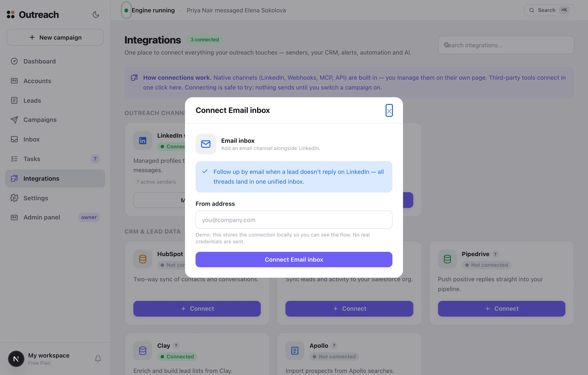Screen dimensions: 588x375
Task: Click Dashboard gauge icon in sidebar
Action: pos(14,61)
